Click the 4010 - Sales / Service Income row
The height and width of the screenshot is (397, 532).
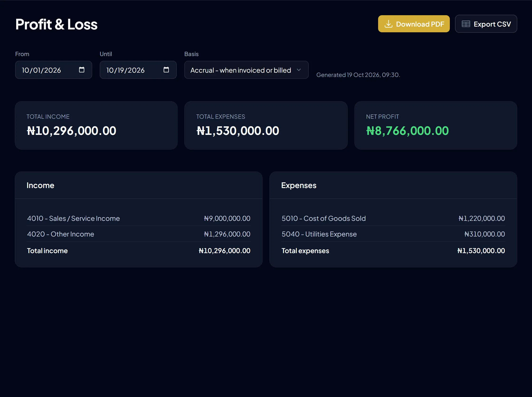138,218
